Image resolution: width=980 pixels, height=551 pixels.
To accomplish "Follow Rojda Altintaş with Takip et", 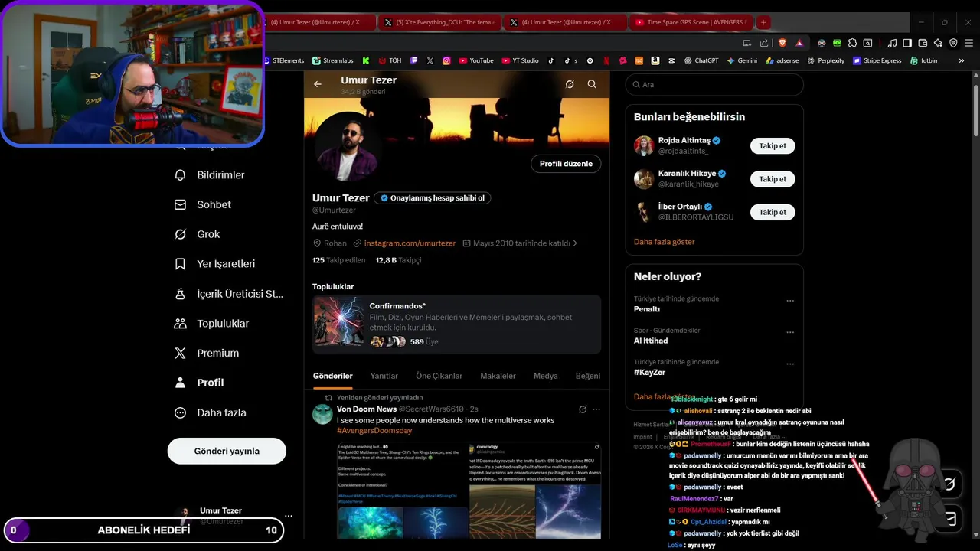I will tap(773, 145).
